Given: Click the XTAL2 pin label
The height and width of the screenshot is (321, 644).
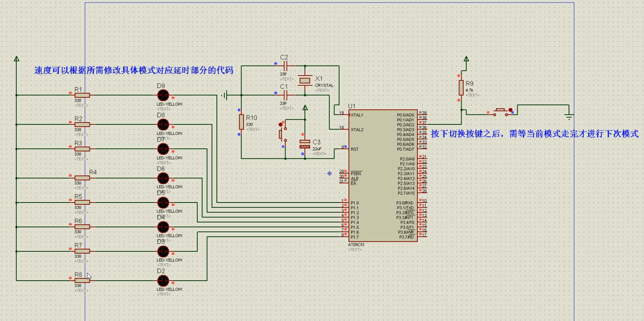Looking at the screenshot, I should 357,130.
